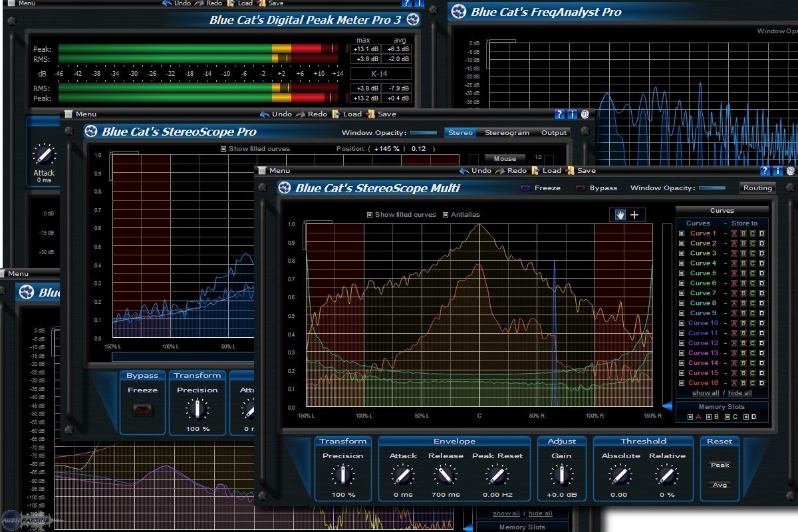
Task: Click the Peak Reset knob
Action: (x=497, y=475)
